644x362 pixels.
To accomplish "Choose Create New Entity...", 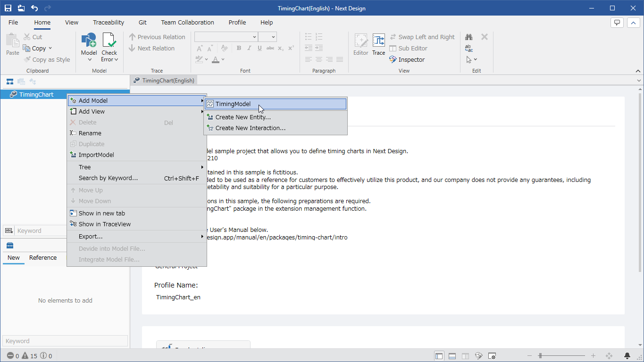I will tap(276, 117).
